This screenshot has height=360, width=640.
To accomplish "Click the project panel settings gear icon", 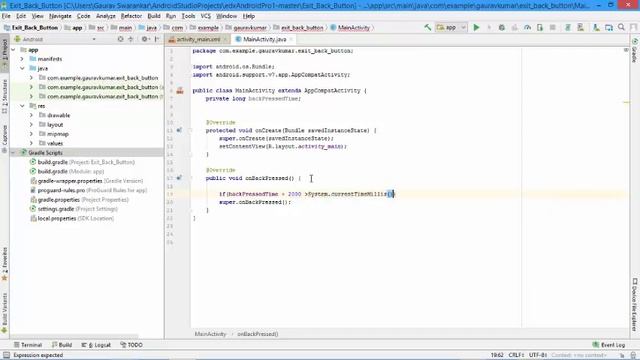I will coord(144,40).
